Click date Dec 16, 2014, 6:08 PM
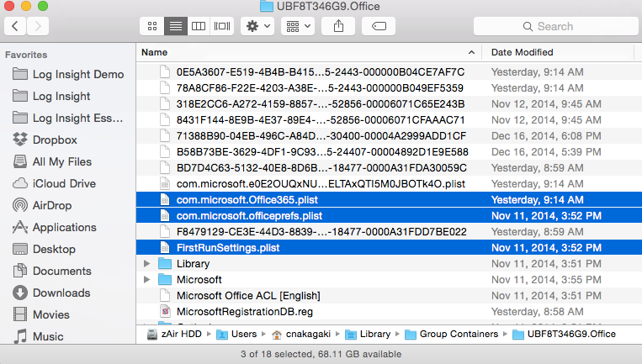Image resolution: width=642 pixels, height=364 pixels. click(546, 136)
